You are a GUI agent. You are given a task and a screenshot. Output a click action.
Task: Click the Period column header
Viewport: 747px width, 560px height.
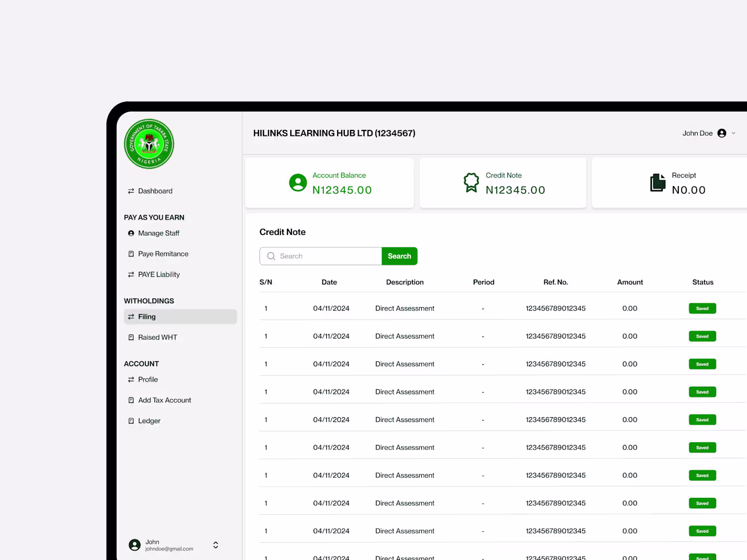click(484, 282)
